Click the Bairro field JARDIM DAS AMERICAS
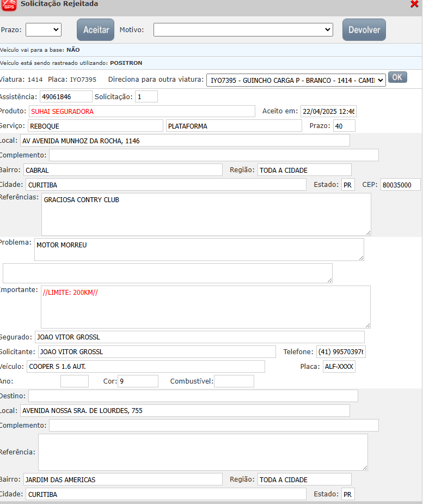This screenshot has height=504, width=423. coord(123,479)
